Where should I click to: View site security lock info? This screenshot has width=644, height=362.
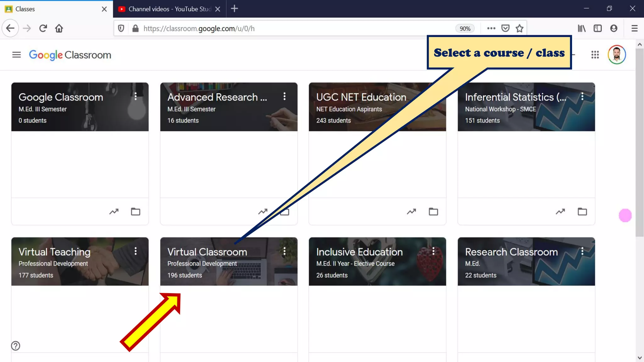tap(136, 29)
